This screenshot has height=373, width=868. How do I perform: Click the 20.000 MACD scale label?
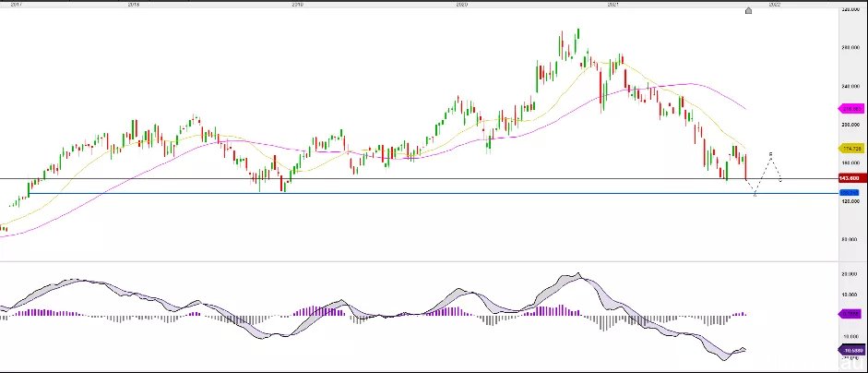point(850,274)
